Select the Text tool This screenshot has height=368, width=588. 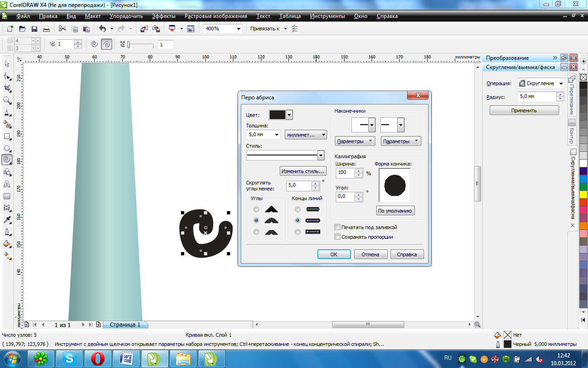point(7,184)
